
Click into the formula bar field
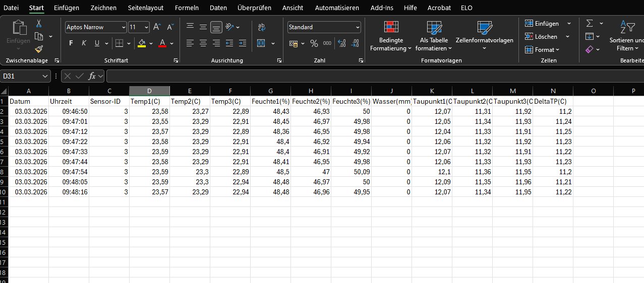[x=375, y=76]
